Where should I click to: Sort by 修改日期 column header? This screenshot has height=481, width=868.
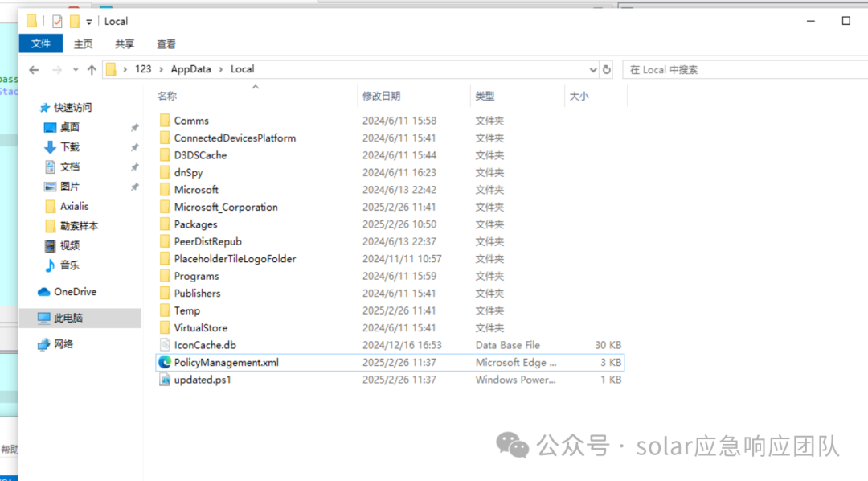(382, 96)
